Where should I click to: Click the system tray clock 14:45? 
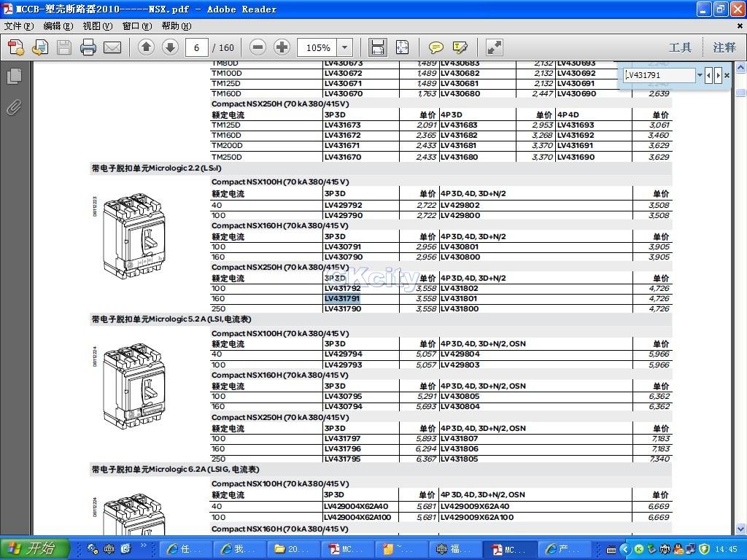tap(726, 549)
